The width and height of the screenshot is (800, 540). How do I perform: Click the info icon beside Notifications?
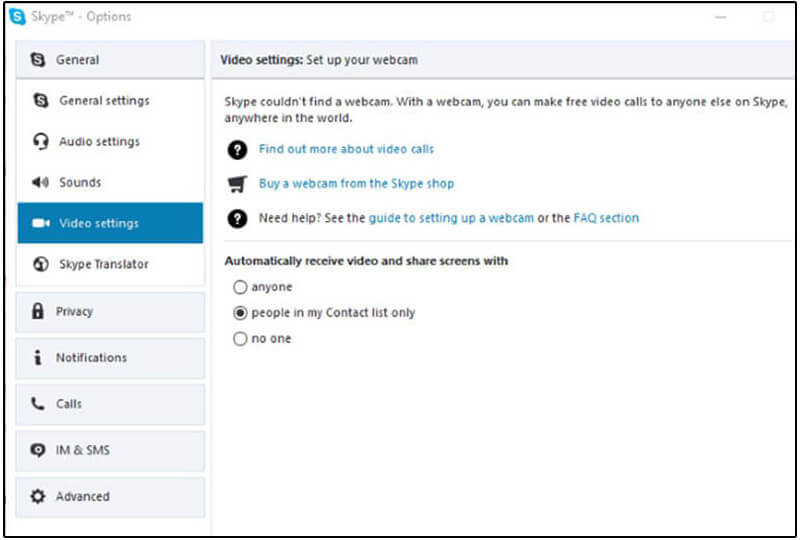[37, 357]
